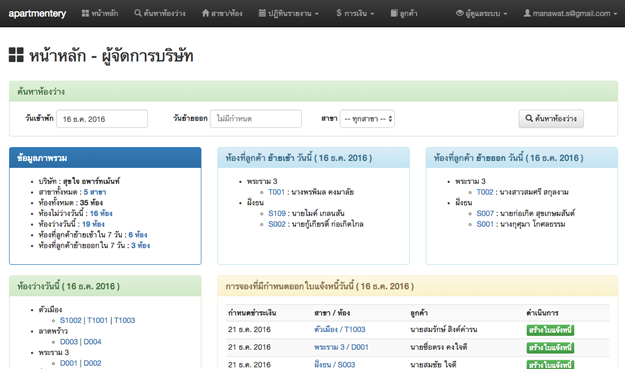Click company name สุขใจ อพาร์ทเม้นท์
Image resolution: width=625 pixels, height=369 pixels.
(x=91, y=181)
